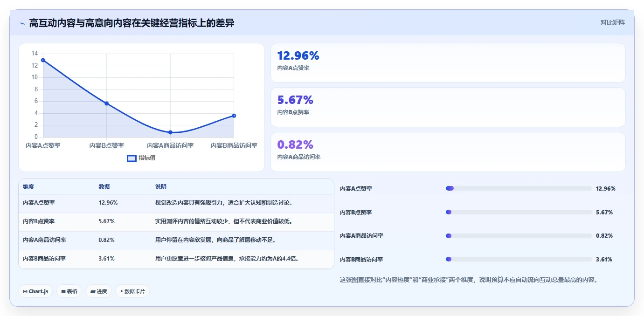Click the 对比矩阵 label in the header

[612, 22]
